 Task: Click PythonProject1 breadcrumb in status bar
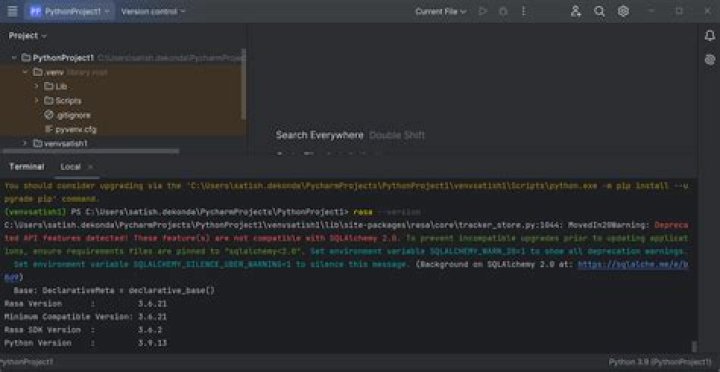pos(27,362)
